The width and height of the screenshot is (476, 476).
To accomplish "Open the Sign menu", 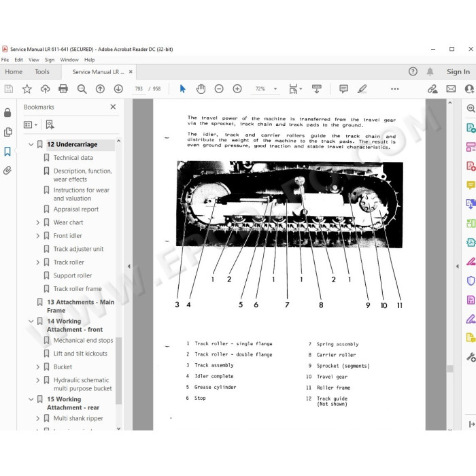I will point(50,60).
